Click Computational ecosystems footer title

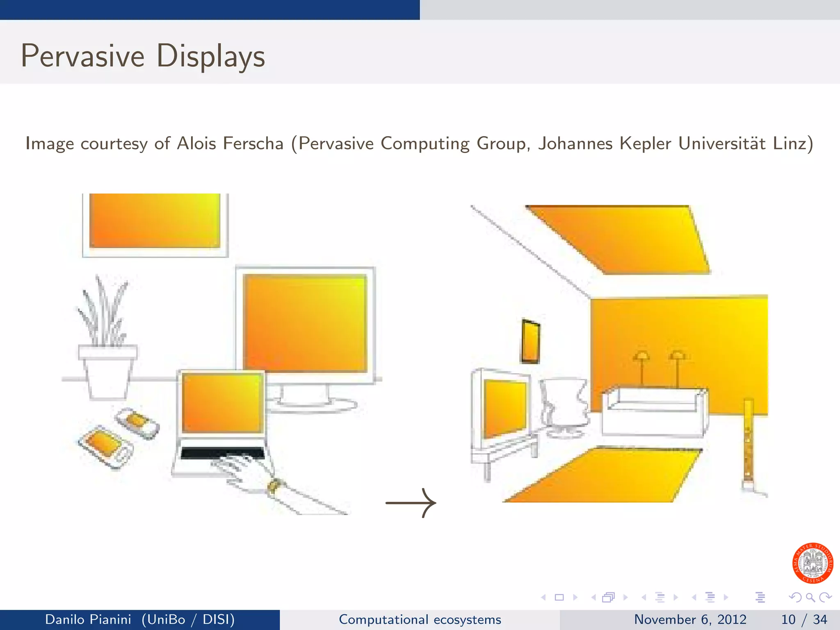[x=420, y=619]
